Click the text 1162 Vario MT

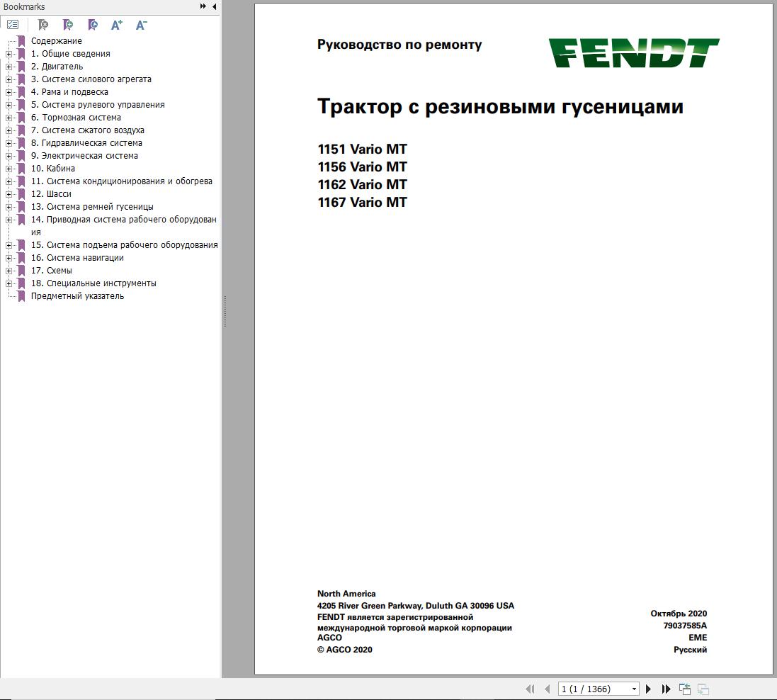point(362,184)
